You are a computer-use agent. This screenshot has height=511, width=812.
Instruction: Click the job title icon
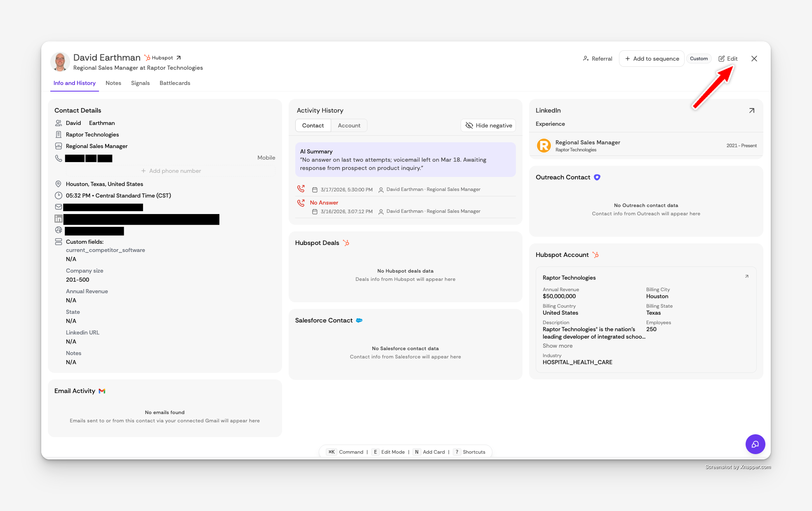point(59,146)
